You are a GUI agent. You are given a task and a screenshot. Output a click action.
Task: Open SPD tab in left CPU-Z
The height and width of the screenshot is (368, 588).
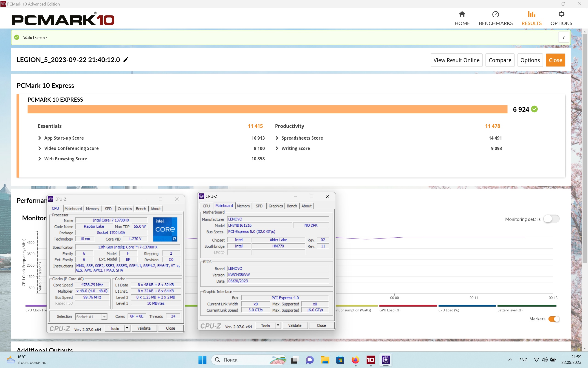pyautogui.click(x=108, y=209)
